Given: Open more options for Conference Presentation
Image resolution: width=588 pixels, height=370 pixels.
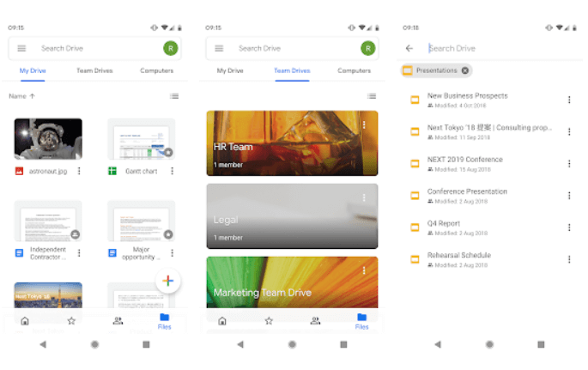Looking at the screenshot, I should pyautogui.click(x=569, y=196).
